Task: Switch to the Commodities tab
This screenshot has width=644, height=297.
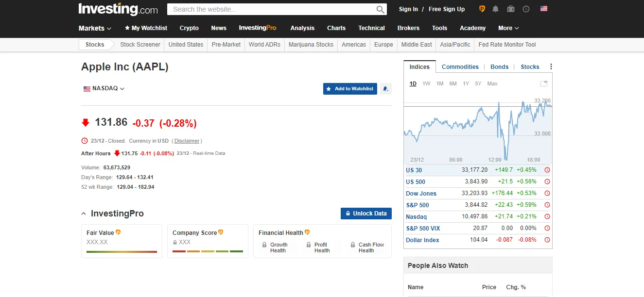Action: click(x=460, y=66)
